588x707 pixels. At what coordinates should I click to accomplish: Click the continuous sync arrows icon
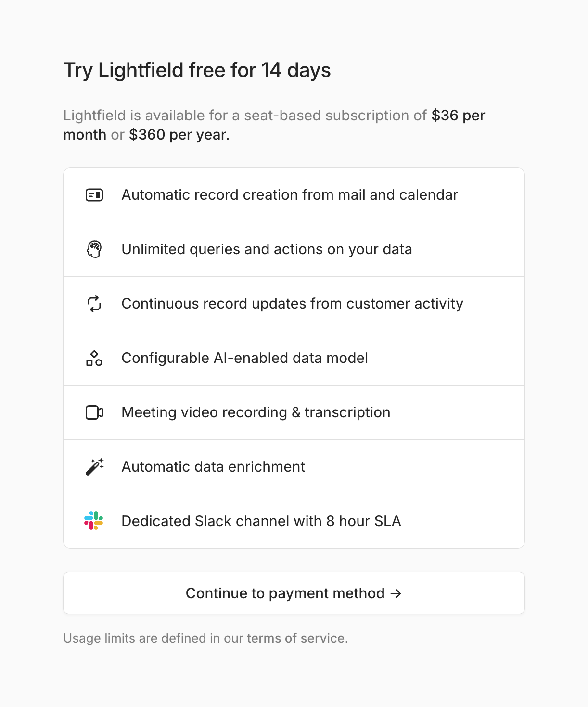click(x=94, y=304)
